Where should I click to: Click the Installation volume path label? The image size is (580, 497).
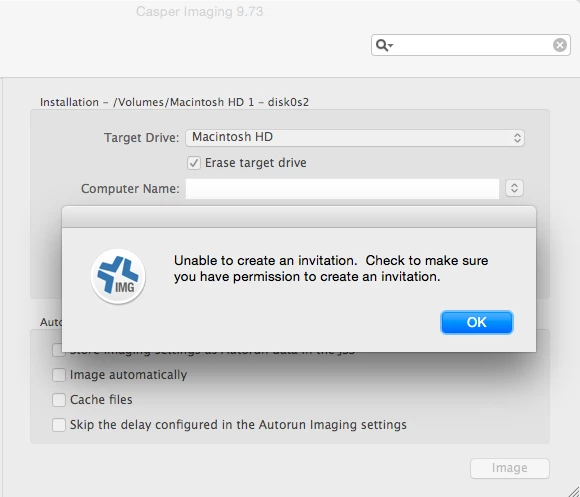click(174, 102)
